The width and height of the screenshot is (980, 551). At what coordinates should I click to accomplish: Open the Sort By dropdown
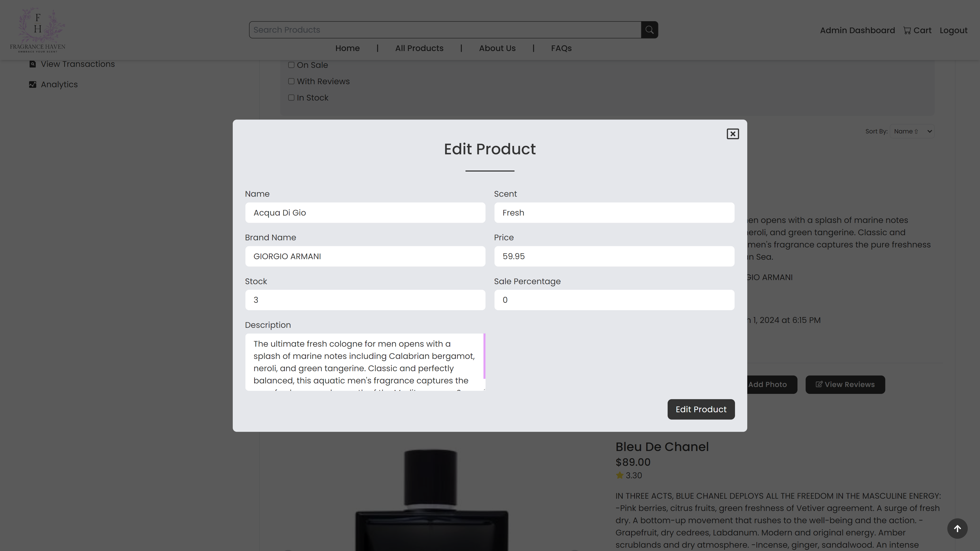(x=912, y=132)
